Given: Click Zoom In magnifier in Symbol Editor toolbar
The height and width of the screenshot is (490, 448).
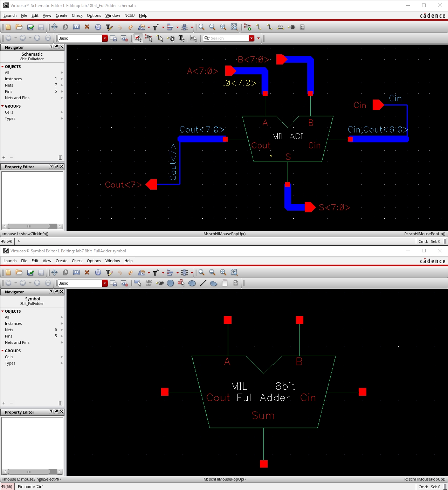Looking at the screenshot, I should (202, 272).
